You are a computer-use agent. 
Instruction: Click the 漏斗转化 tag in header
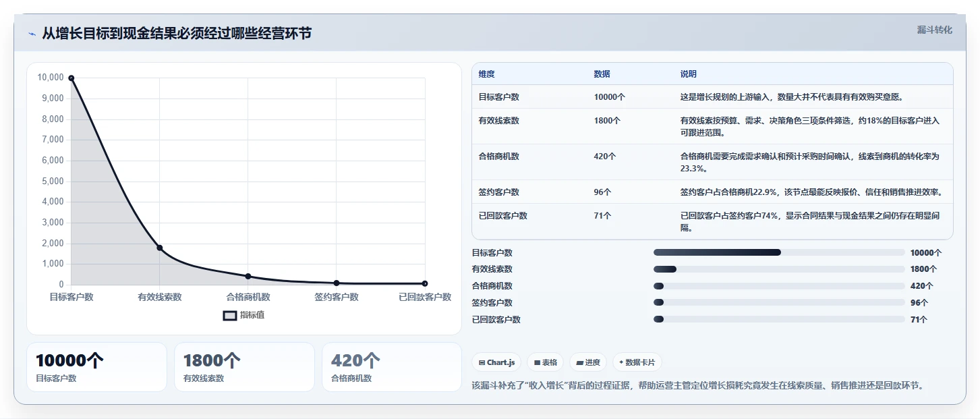tap(935, 30)
